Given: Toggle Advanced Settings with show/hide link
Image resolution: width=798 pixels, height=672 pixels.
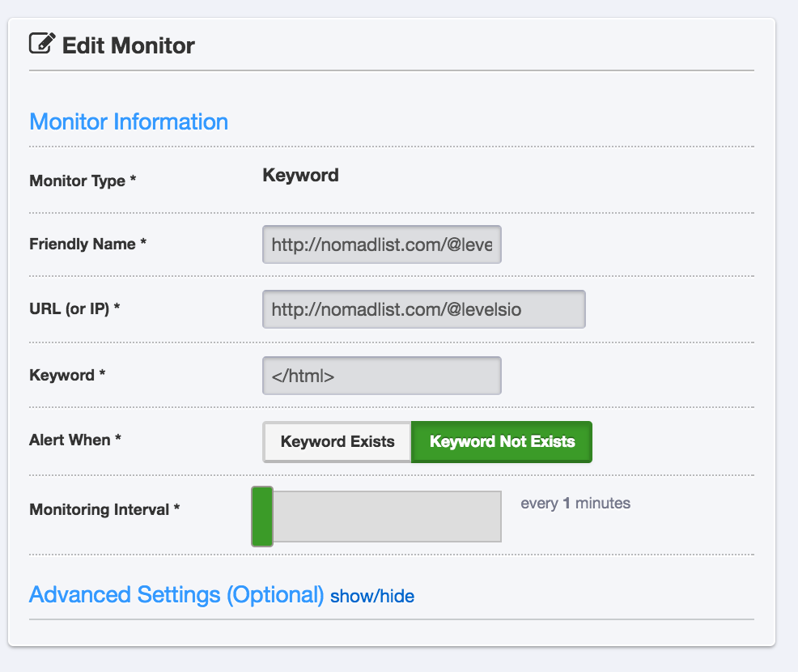Looking at the screenshot, I should 372,596.
